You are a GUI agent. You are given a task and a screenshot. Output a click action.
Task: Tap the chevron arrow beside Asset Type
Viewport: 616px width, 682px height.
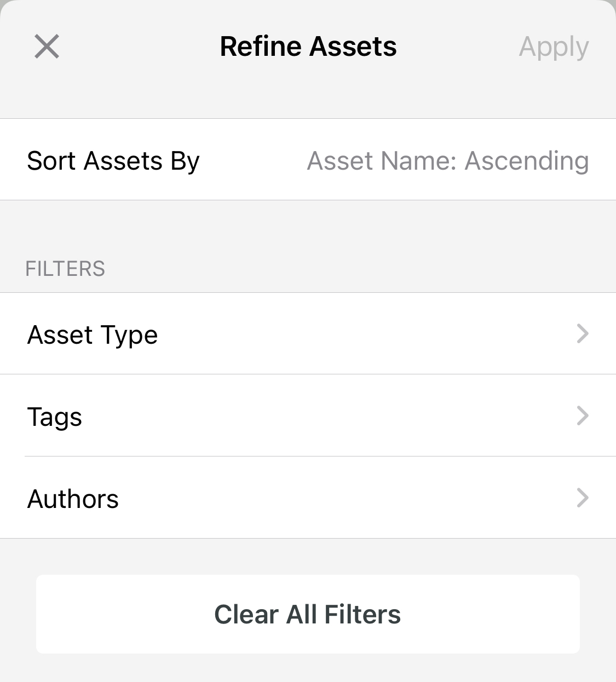tap(583, 333)
